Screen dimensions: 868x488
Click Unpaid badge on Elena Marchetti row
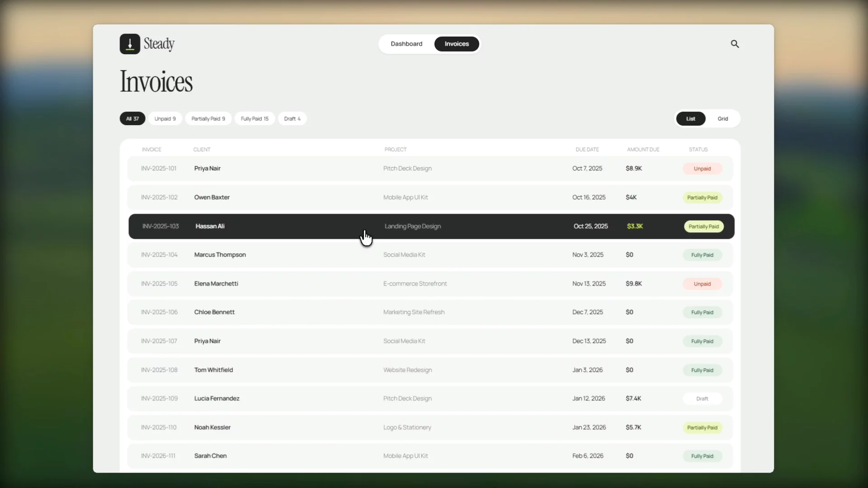[x=702, y=284]
